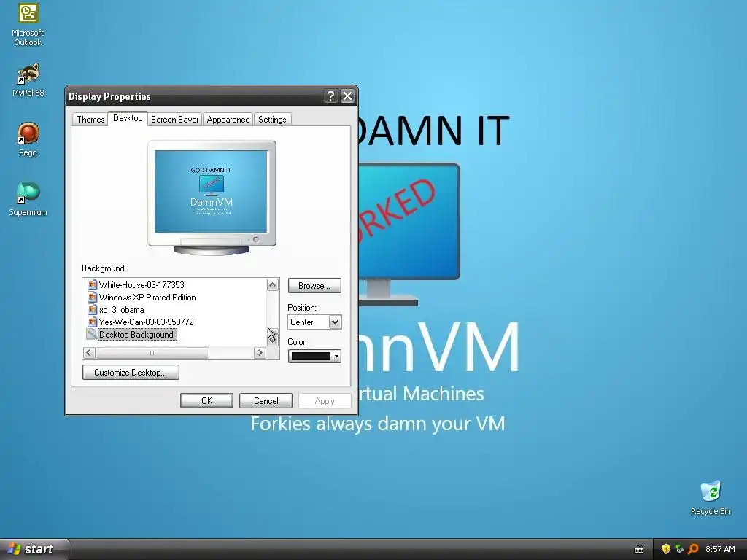Click the Desktop Background entry icon

tap(91, 334)
